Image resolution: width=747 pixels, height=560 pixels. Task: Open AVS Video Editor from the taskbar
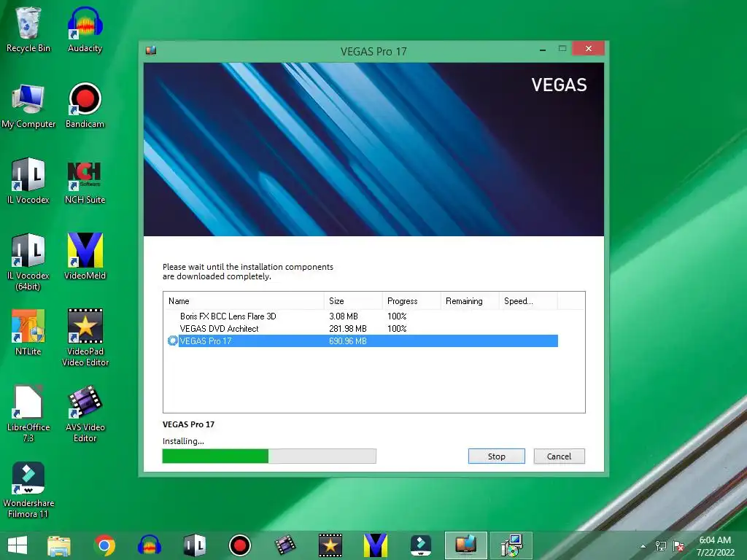point(285,545)
